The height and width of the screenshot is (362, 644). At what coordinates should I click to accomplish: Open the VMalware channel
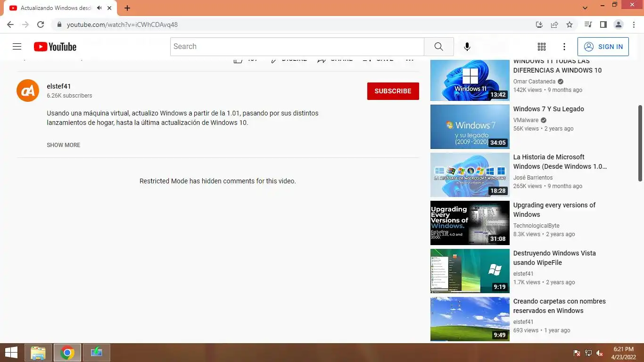point(526,120)
